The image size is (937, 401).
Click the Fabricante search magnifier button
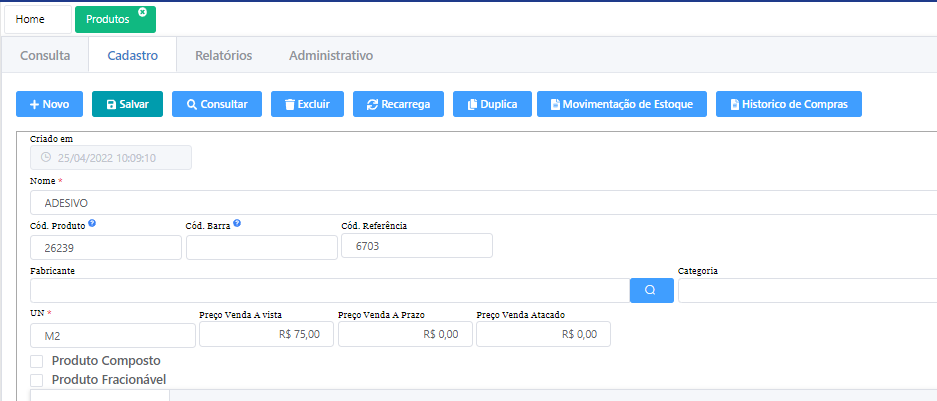[x=650, y=290]
